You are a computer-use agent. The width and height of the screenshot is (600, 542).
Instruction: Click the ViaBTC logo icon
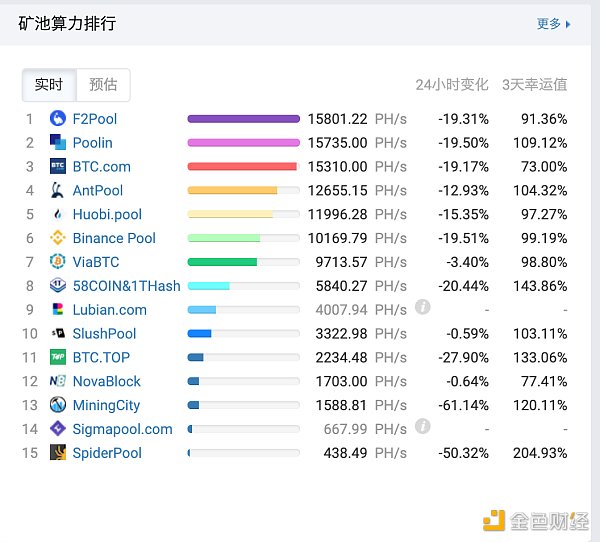(x=58, y=262)
